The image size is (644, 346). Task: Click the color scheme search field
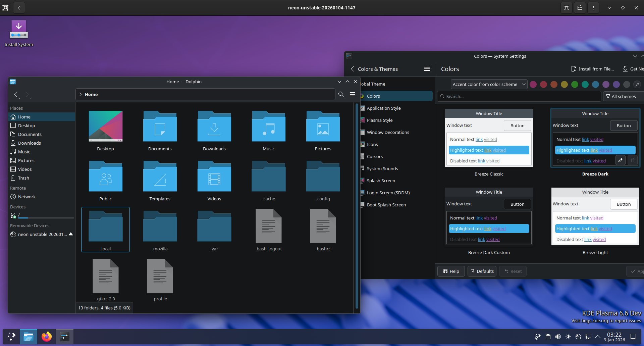[x=520, y=96]
